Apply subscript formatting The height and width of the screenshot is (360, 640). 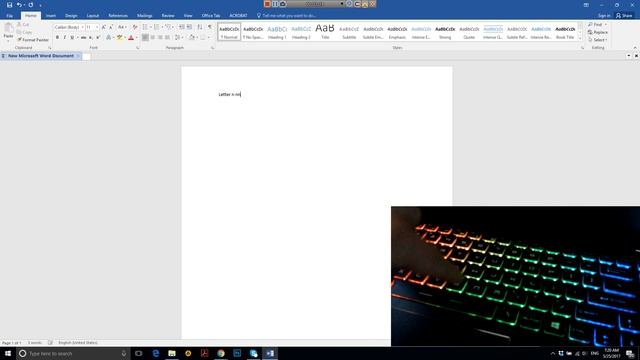(x=91, y=37)
